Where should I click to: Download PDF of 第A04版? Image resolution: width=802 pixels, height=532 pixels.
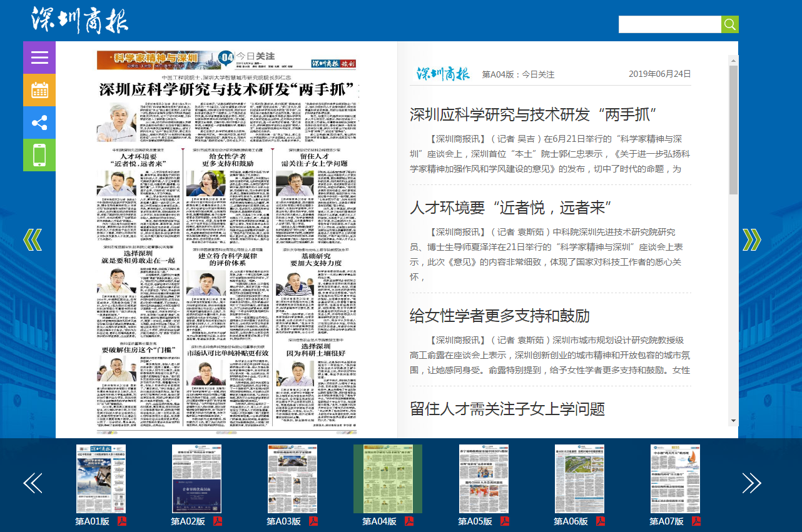point(409,521)
